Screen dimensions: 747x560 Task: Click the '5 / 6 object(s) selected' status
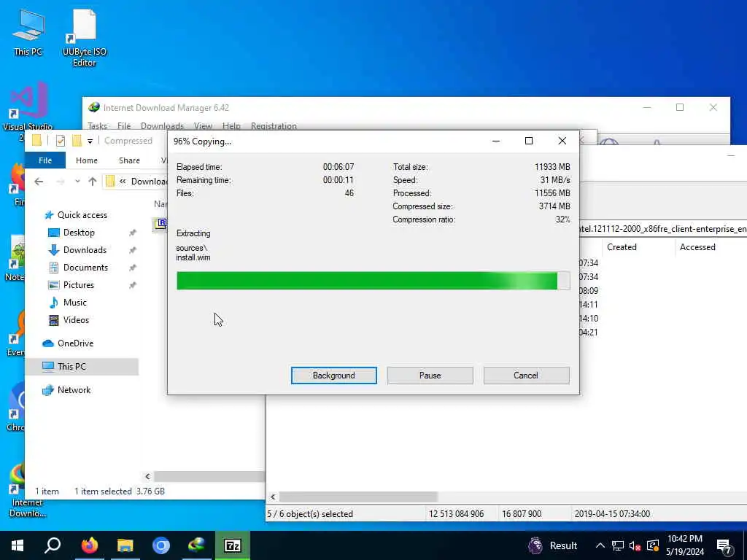[x=310, y=514]
